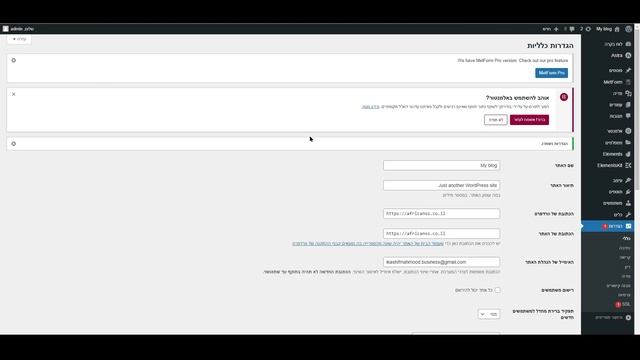
Task: Click the site address URL field
Action: (x=441, y=233)
